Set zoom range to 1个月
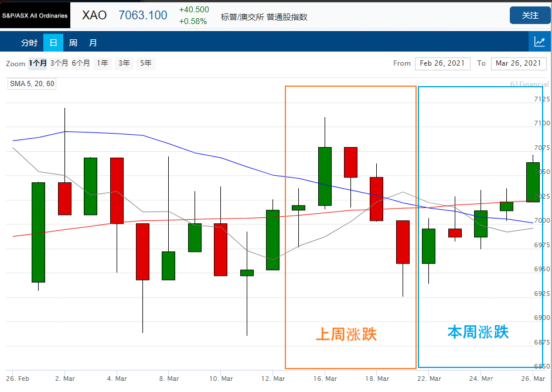This screenshot has height=392, width=552. 38,63
